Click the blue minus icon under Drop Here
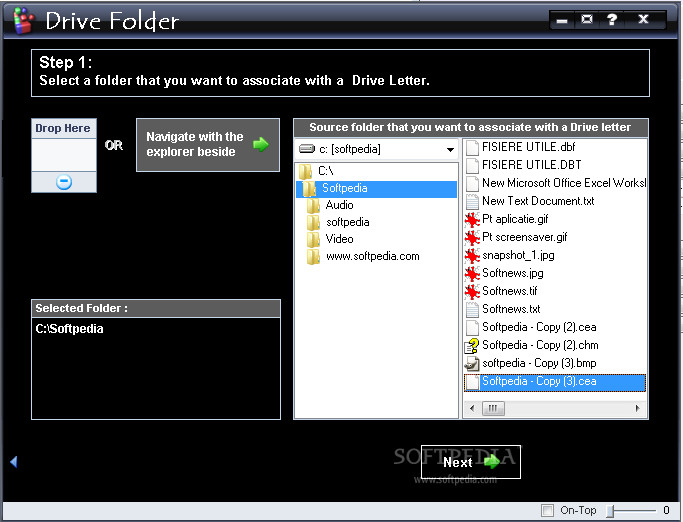This screenshot has width=683, height=522. (64, 182)
